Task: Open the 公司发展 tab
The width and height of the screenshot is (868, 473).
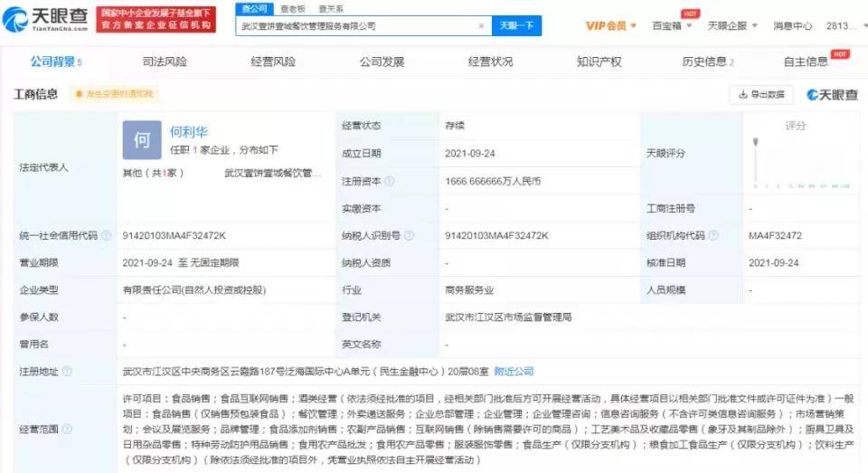Action: (382, 61)
